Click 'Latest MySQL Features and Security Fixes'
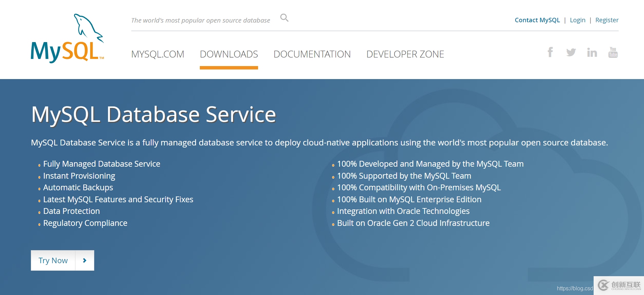 (x=118, y=200)
